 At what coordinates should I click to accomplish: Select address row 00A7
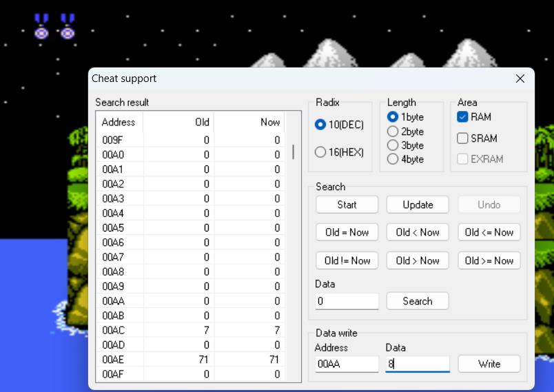(190, 257)
